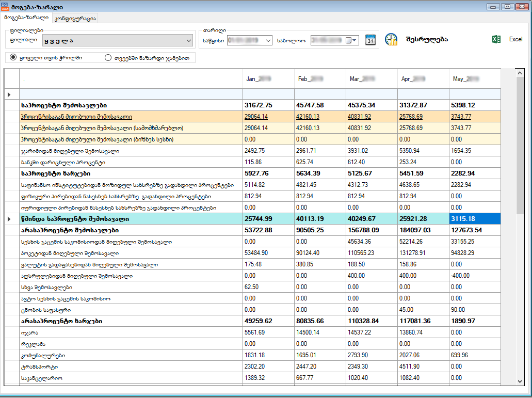Expand the საწყისი start date dropdown
Image resolution: width=532 pixels, height=398 pixels.
point(267,40)
